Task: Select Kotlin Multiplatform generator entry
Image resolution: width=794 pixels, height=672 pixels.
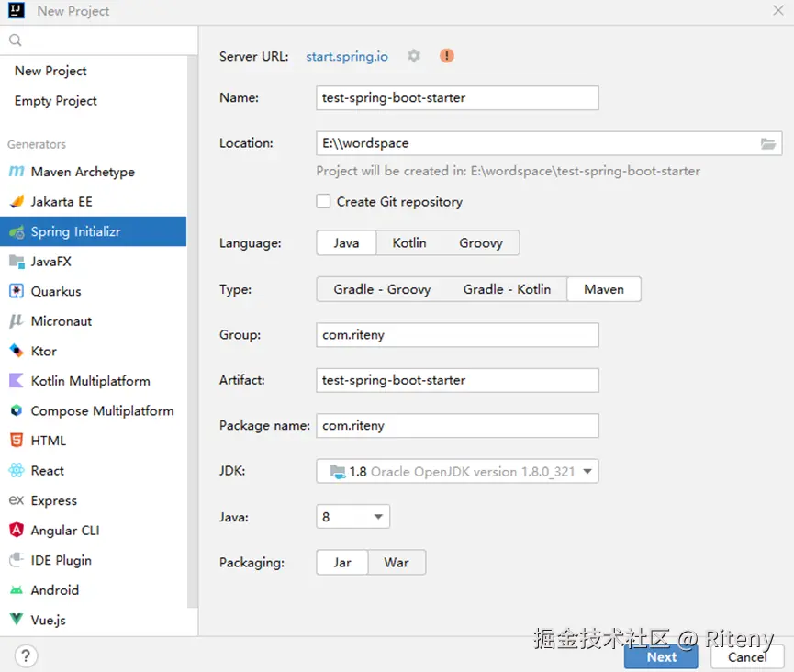Action: (94, 381)
